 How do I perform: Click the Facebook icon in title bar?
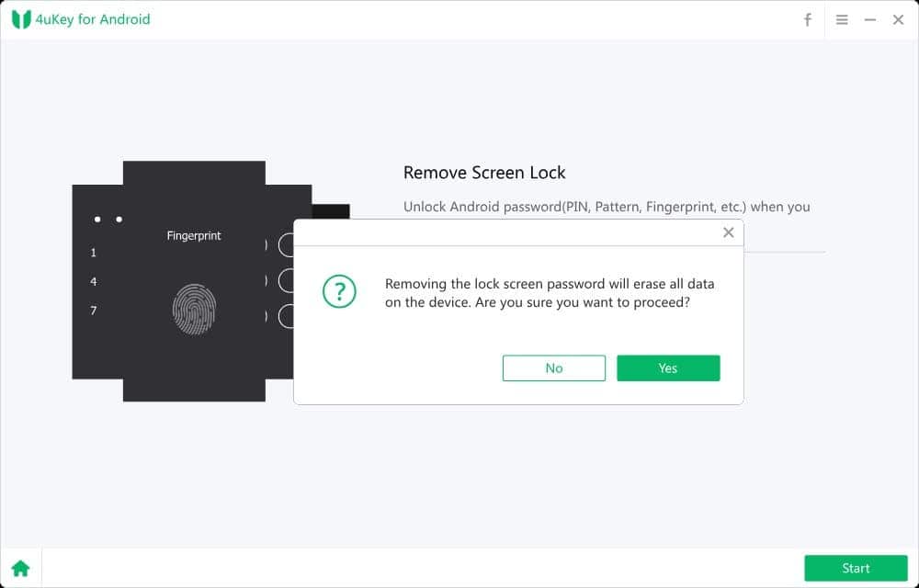click(x=808, y=19)
